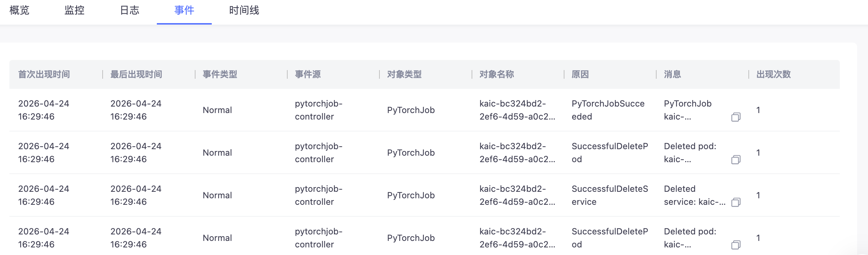Click the 事件源 column header
Viewport: 868px width, 255px height.
pyautogui.click(x=308, y=74)
